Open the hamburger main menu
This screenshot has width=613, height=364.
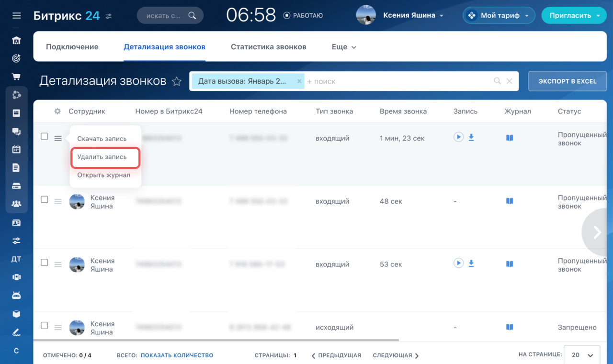(x=16, y=16)
